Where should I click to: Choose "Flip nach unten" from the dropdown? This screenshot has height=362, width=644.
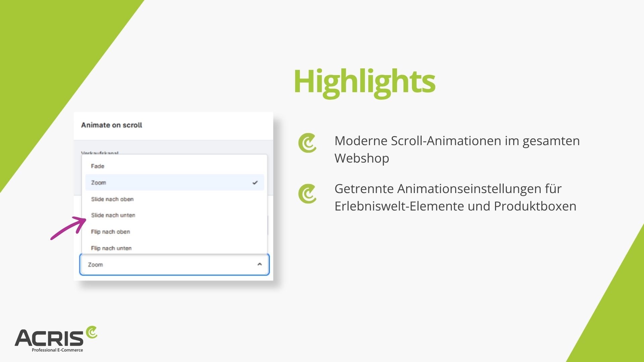[x=111, y=248]
